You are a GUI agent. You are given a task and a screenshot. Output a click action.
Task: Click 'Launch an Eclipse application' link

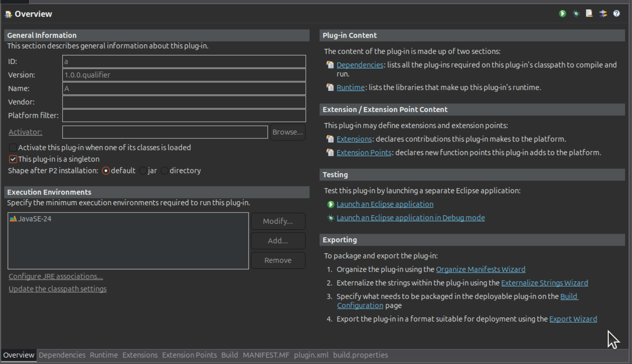[x=385, y=204]
